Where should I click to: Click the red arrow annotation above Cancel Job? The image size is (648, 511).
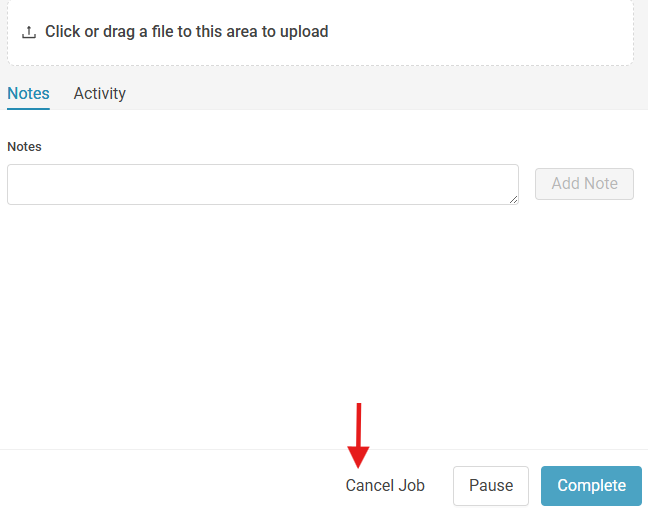click(358, 435)
